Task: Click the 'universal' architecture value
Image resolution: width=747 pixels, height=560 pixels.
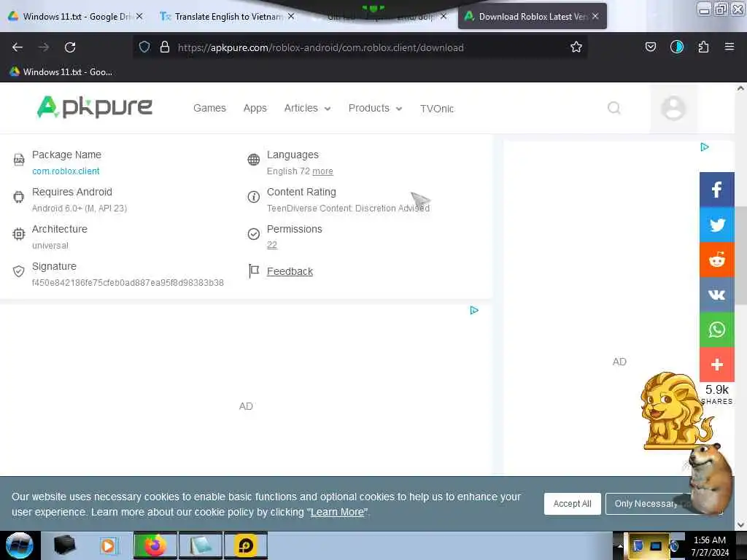Action: click(x=50, y=246)
